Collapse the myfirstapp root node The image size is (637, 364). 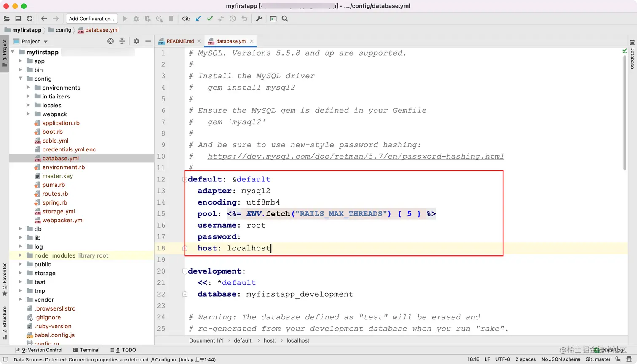pyautogui.click(x=13, y=52)
